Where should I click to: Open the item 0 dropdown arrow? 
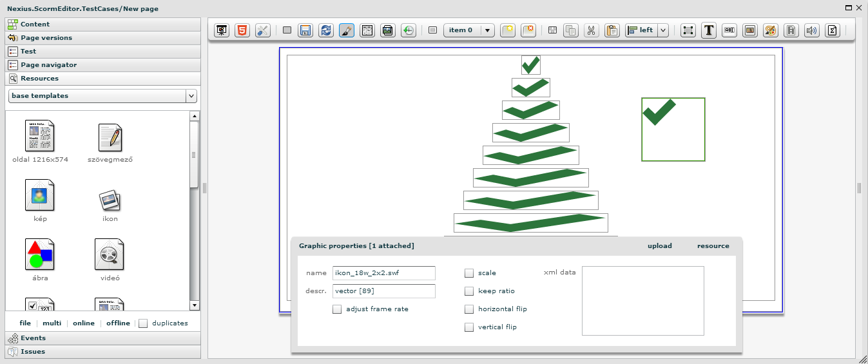click(488, 30)
